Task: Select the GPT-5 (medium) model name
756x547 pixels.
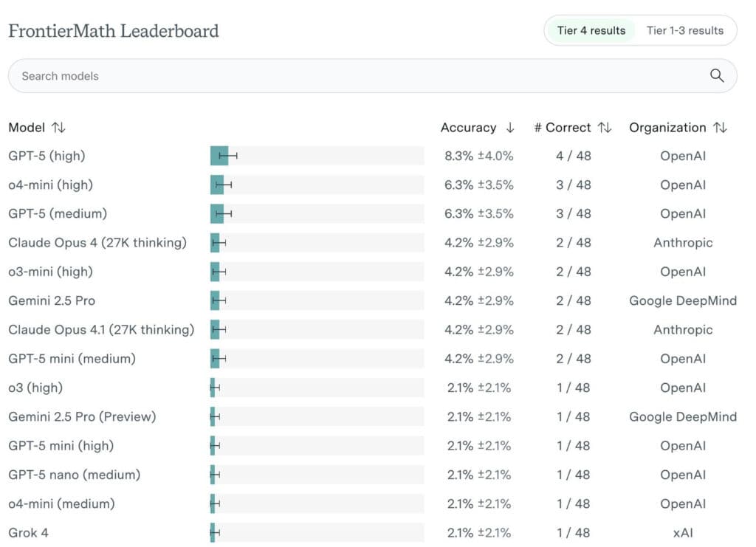Action: 58,213
